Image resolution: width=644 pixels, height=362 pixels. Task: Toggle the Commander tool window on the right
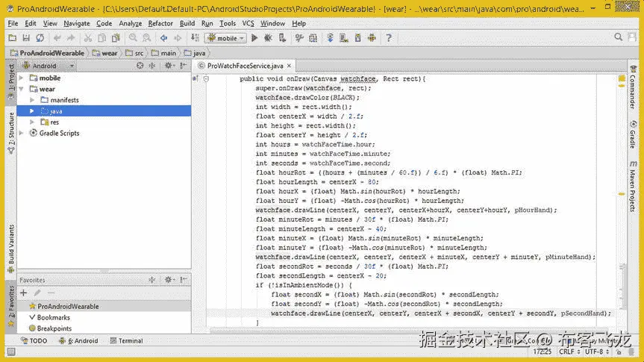coord(633,87)
